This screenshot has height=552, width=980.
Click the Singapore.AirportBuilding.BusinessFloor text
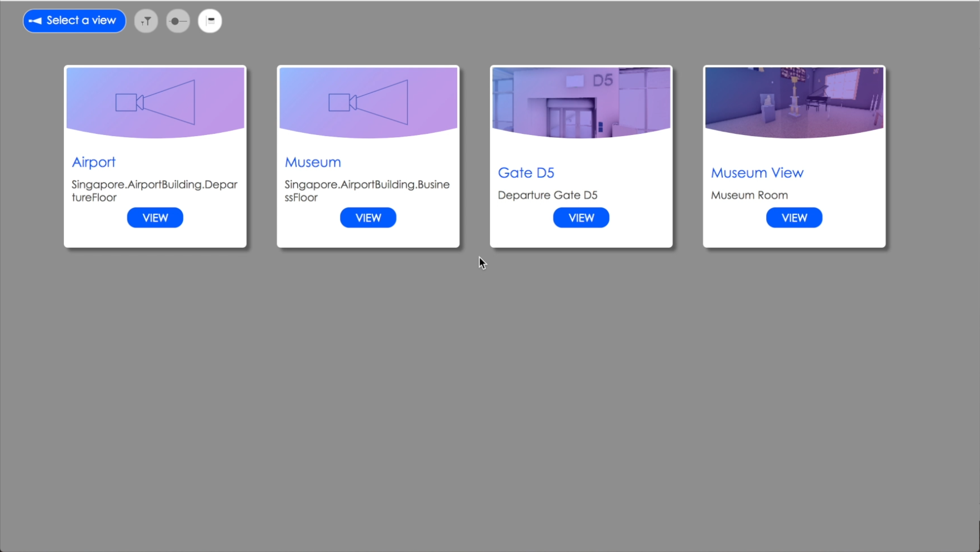coord(367,190)
